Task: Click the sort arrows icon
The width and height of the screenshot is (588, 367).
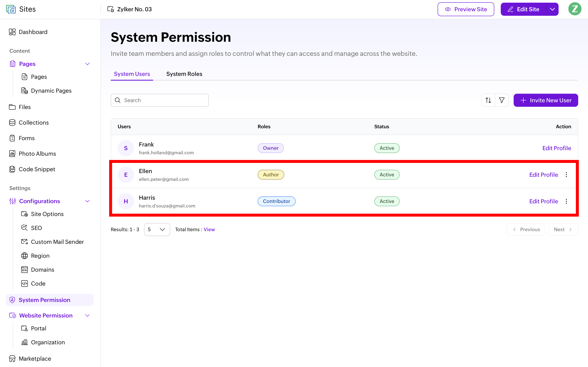Action: (x=488, y=100)
